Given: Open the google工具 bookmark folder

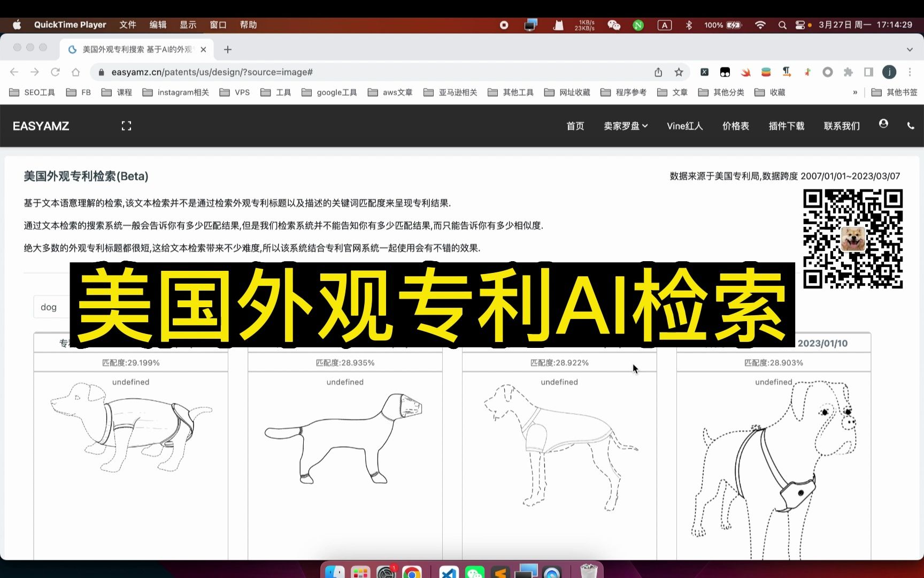Looking at the screenshot, I should (329, 92).
